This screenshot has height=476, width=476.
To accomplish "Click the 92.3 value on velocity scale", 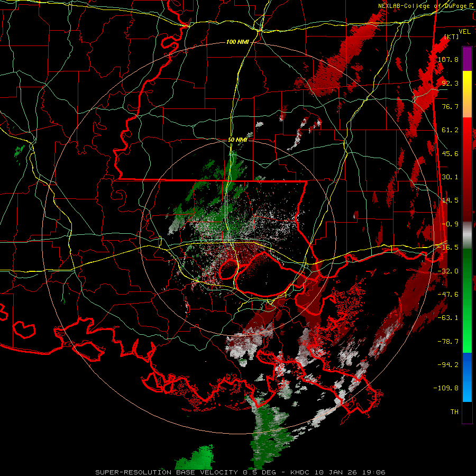I will 450,83.
